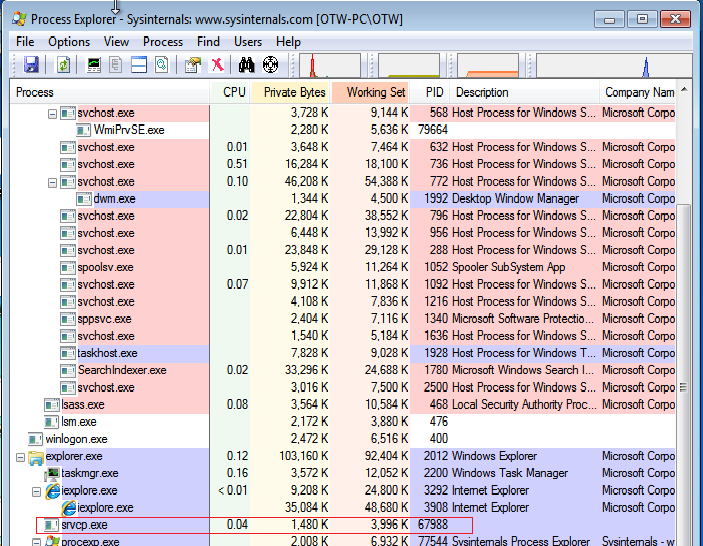
Task: Select the lsm.exe process row
Action: (343, 422)
